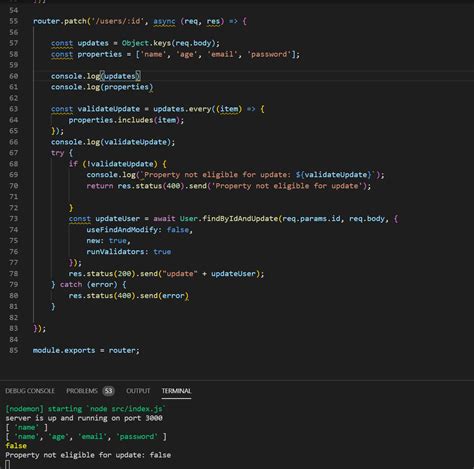Click 'res.status(200).send' on line 78

[113, 273]
